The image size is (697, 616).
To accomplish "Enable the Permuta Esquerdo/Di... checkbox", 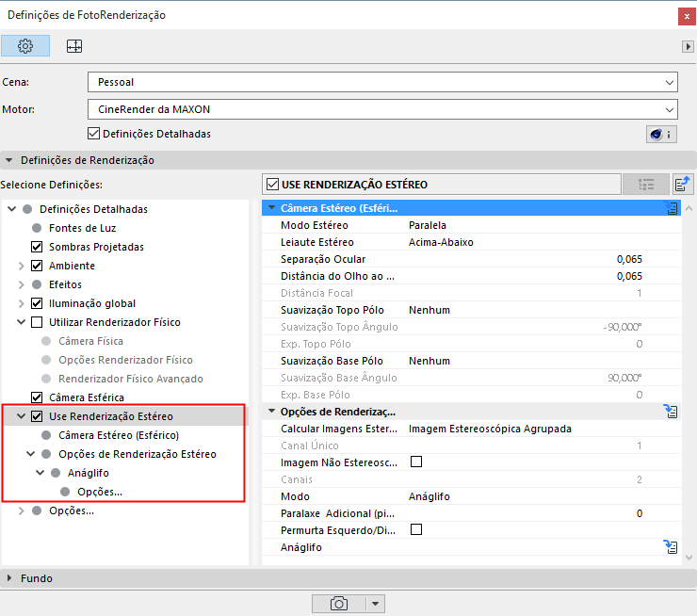I will coord(416,529).
